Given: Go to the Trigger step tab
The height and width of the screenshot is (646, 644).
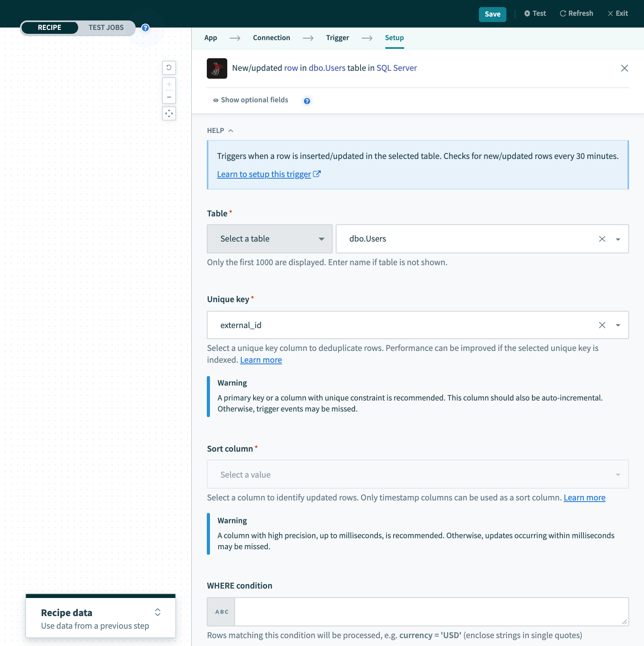Looking at the screenshot, I should [x=337, y=38].
